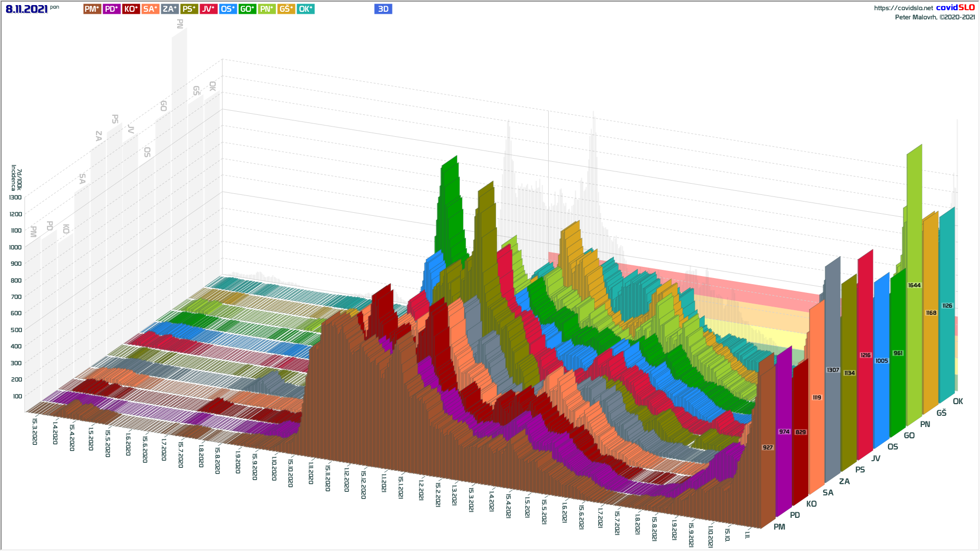Click the light green PN* button
The image size is (980, 551).
click(266, 9)
